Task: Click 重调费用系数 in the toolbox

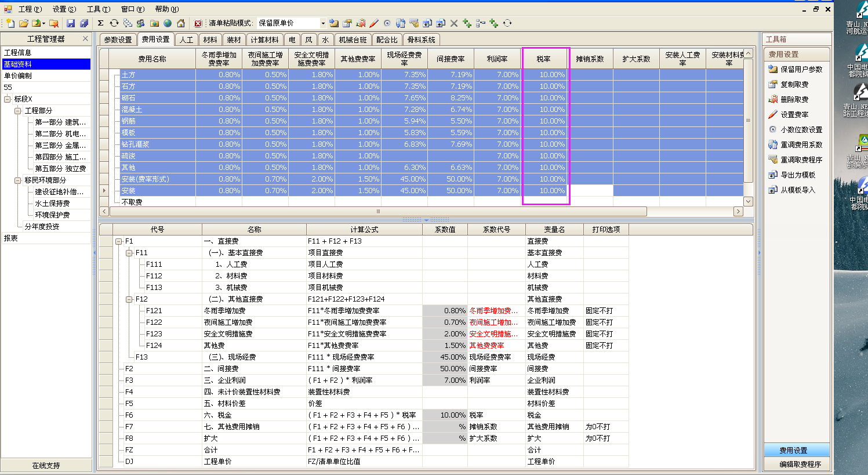Action: 801,145
